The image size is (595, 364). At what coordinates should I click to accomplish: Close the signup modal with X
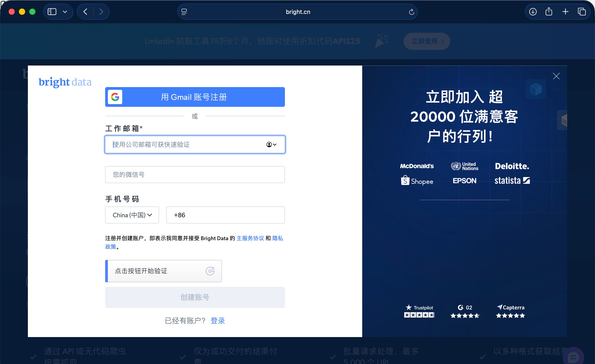(x=556, y=76)
